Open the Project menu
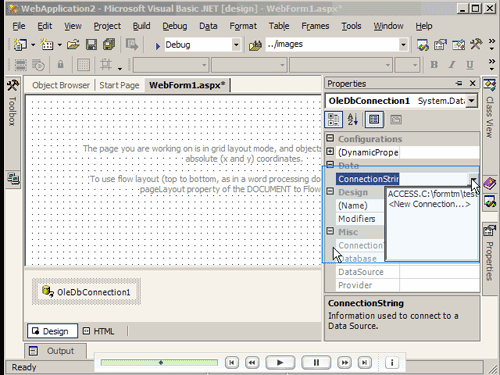The width and height of the screenshot is (500, 375). tap(107, 26)
